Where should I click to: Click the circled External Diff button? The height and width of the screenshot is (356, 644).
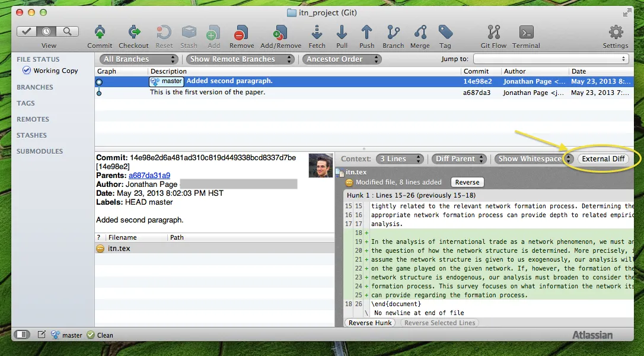(604, 158)
